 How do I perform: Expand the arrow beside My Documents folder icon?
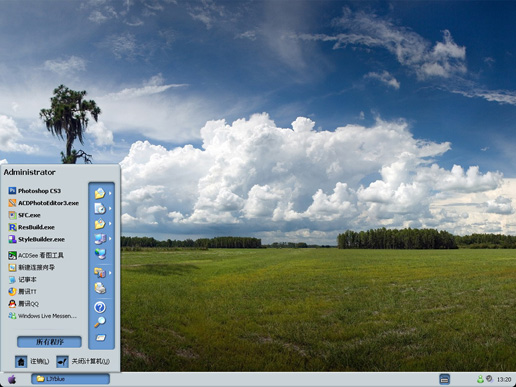click(110, 193)
